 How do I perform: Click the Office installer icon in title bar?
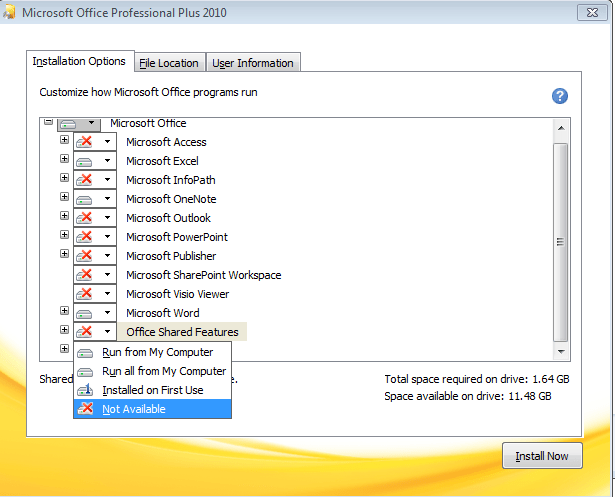(9, 13)
